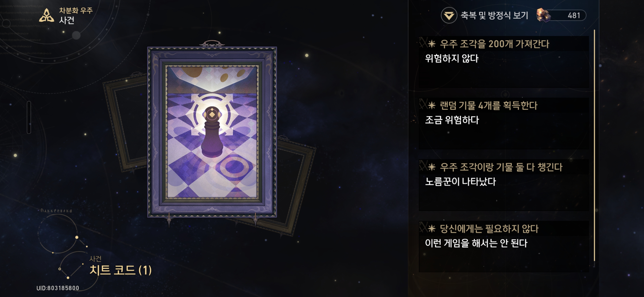
Task: Click star icon beside 당신에게는 필요하지
Action: tap(431, 229)
